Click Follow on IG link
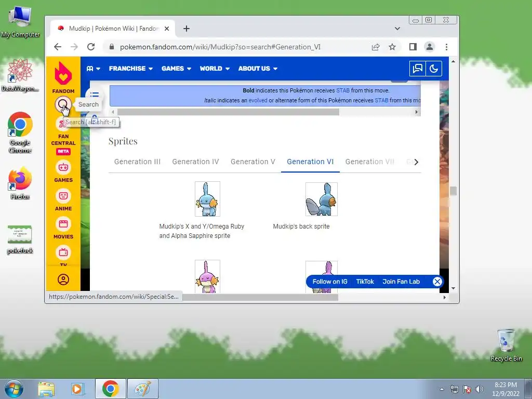This screenshot has width=532, height=399. pos(330,282)
